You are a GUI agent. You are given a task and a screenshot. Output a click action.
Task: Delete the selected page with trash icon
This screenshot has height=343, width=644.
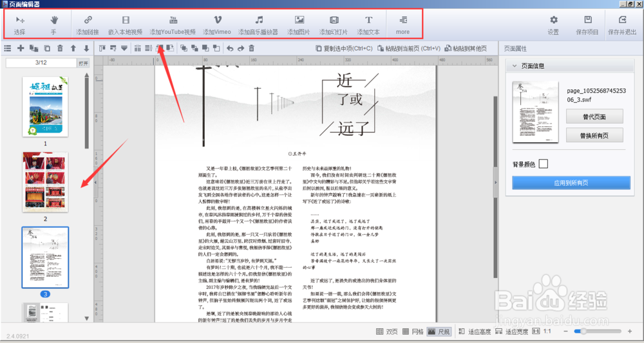[x=60, y=48]
